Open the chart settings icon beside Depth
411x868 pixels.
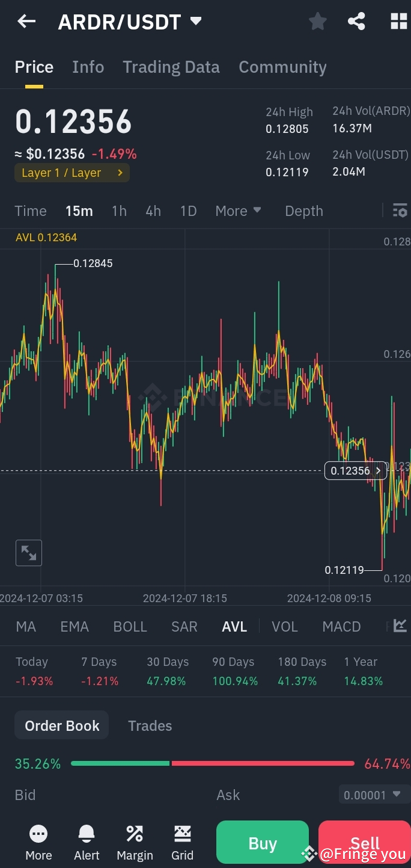(399, 211)
